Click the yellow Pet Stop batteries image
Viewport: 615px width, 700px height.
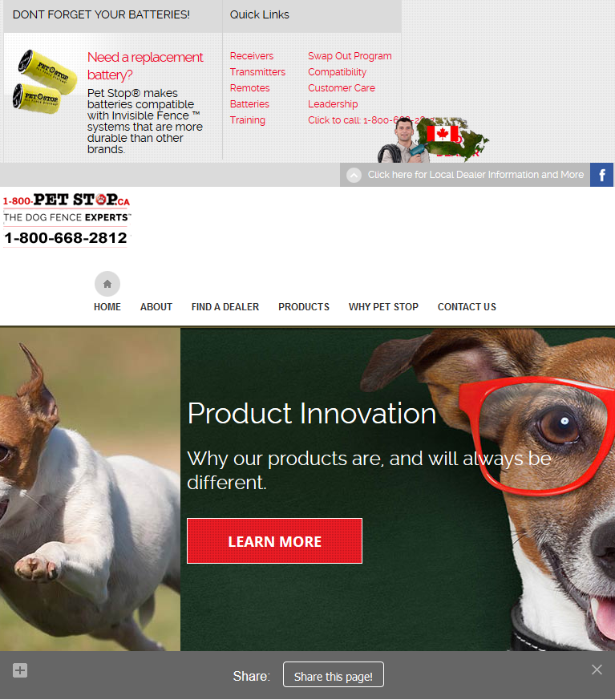tap(44, 82)
